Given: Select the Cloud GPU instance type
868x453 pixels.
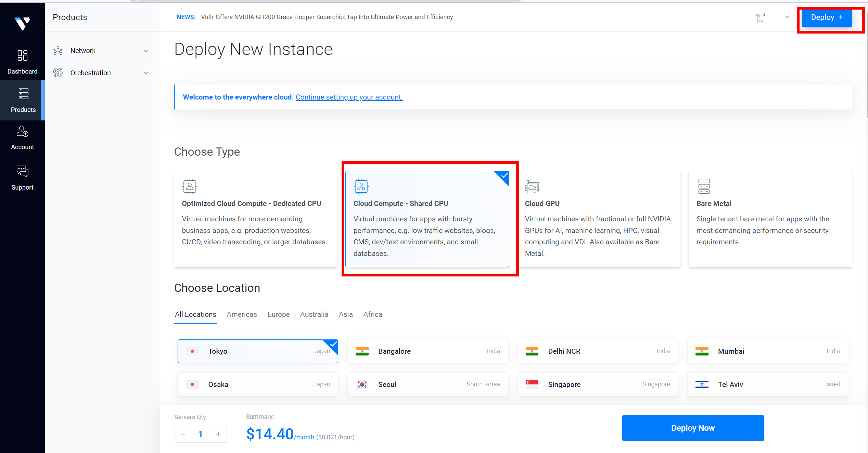Looking at the screenshot, I should point(598,219).
